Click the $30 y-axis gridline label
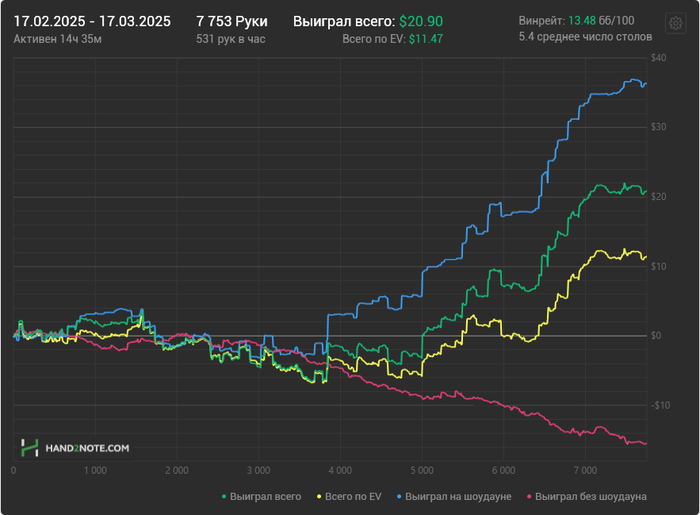Image resolution: width=700 pixels, height=515 pixels. pos(658,127)
